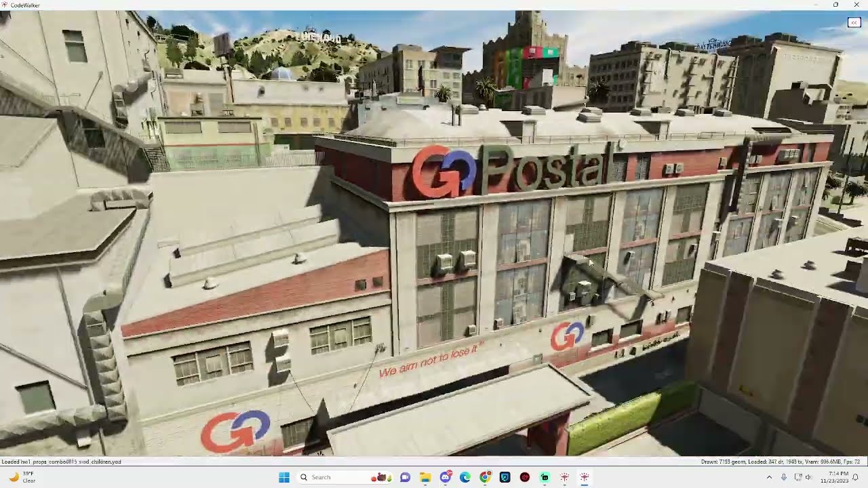The image size is (868, 488).
Task: Open Google Chrome from the taskbar
Action: tap(485, 477)
